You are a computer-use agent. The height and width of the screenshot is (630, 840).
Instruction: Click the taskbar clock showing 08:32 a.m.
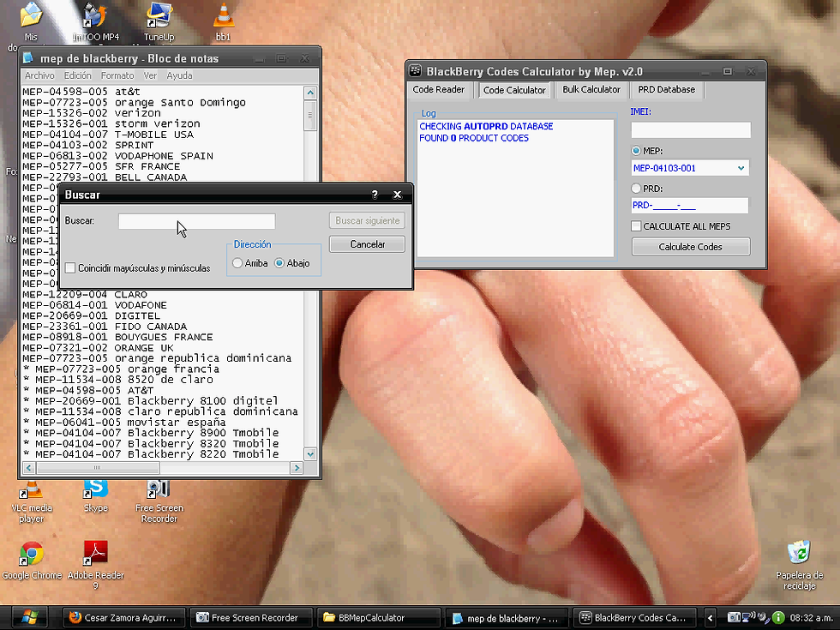(x=811, y=618)
